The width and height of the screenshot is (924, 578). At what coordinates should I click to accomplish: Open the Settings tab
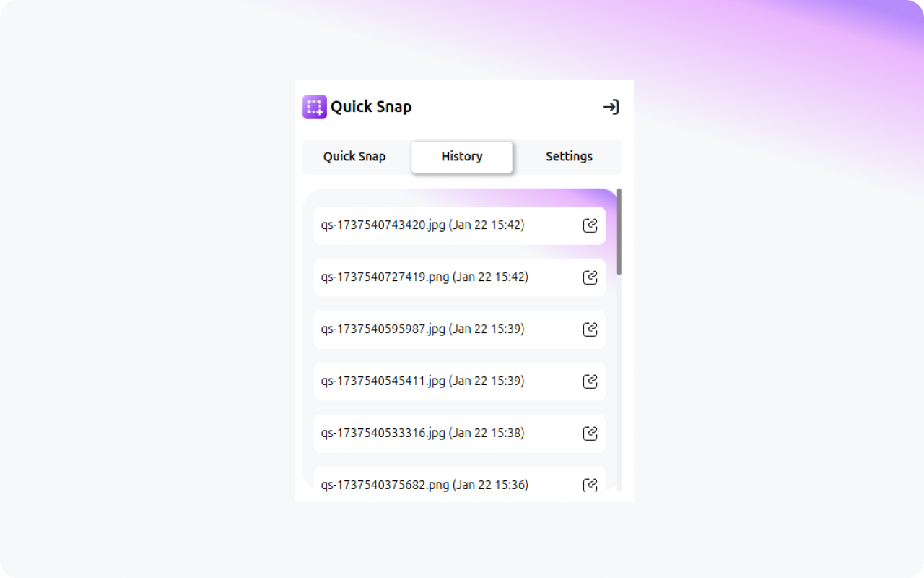coord(569,157)
